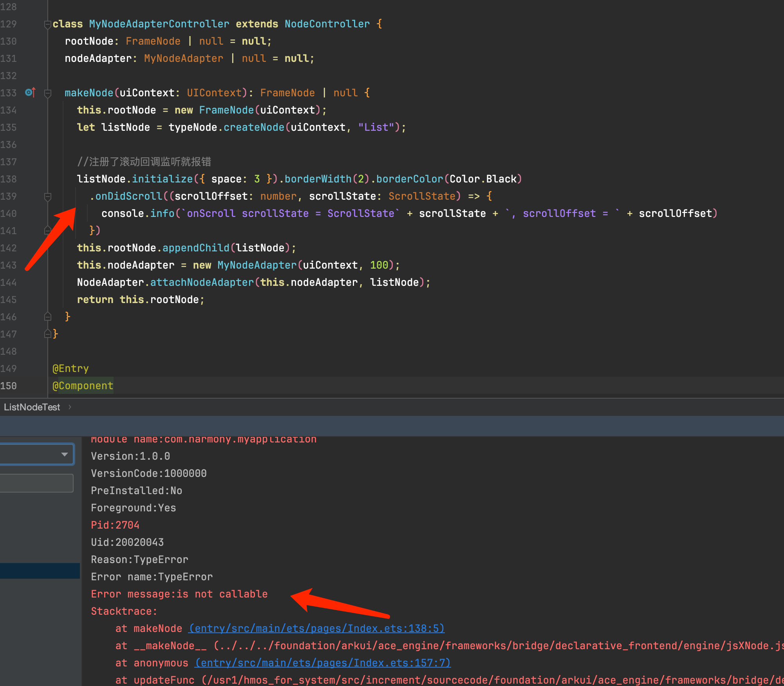
Task: Click fold end marker at line 146
Action: coord(48,316)
